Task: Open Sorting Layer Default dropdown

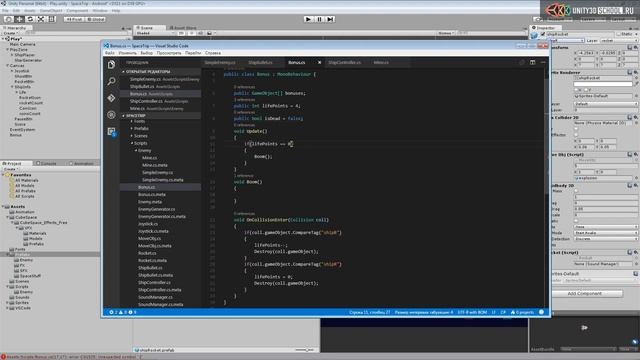Action: (606, 104)
